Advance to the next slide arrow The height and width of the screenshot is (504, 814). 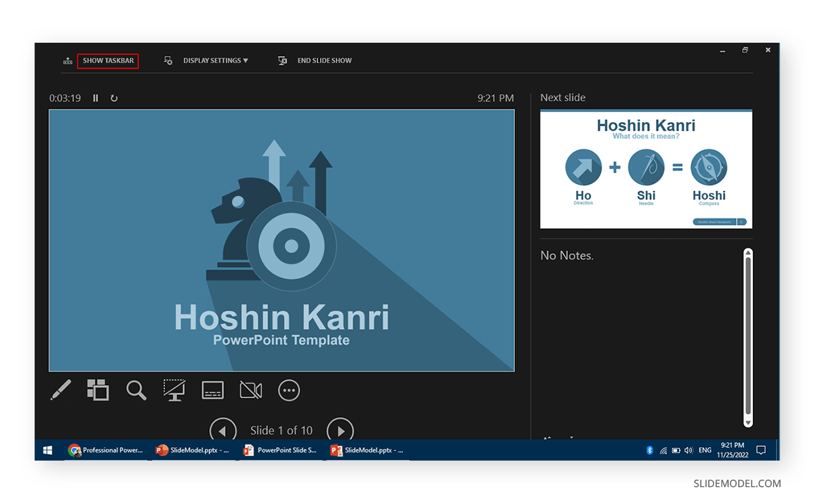click(x=341, y=430)
